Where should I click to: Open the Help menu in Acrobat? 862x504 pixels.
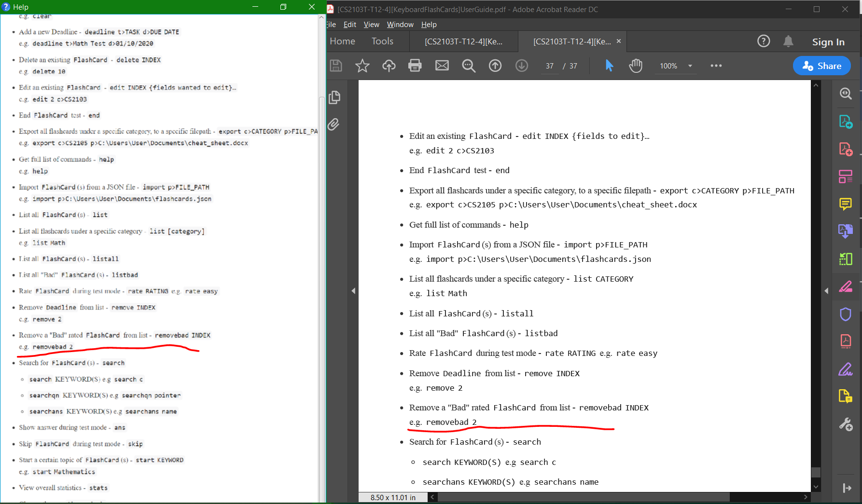coord(429,25)
